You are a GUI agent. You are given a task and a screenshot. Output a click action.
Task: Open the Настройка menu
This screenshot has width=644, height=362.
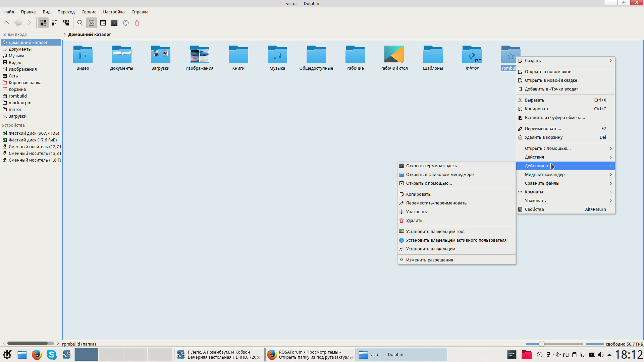[113, 12]
